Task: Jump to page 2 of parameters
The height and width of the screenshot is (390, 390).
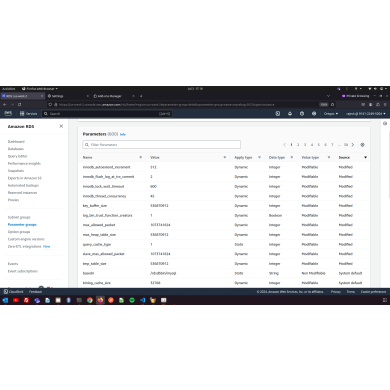Action: (x=298, y=145)
